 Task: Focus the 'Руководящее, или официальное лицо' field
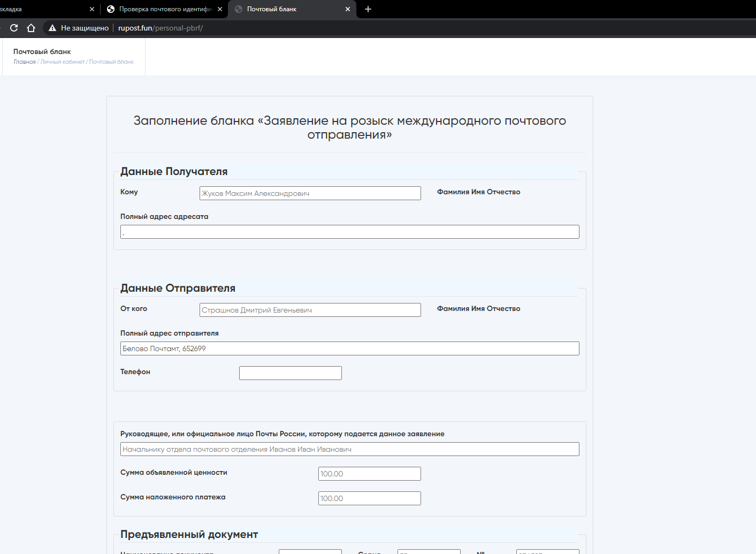(x=349, y=449)
